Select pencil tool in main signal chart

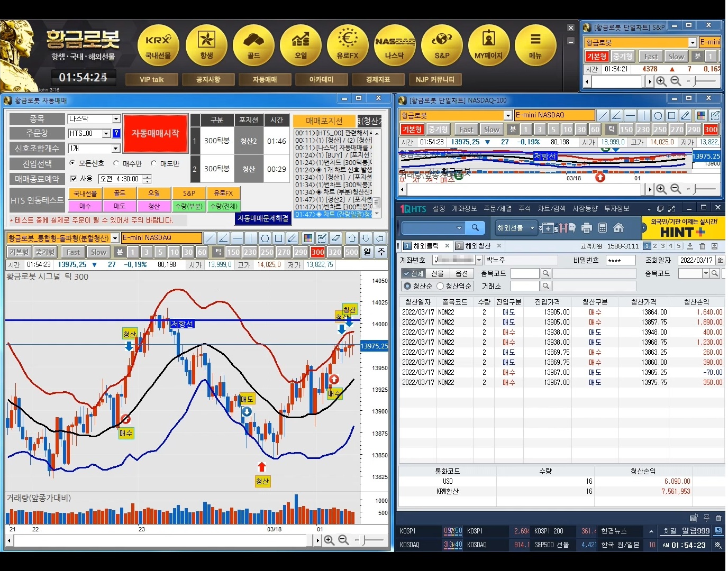[293, 238]
